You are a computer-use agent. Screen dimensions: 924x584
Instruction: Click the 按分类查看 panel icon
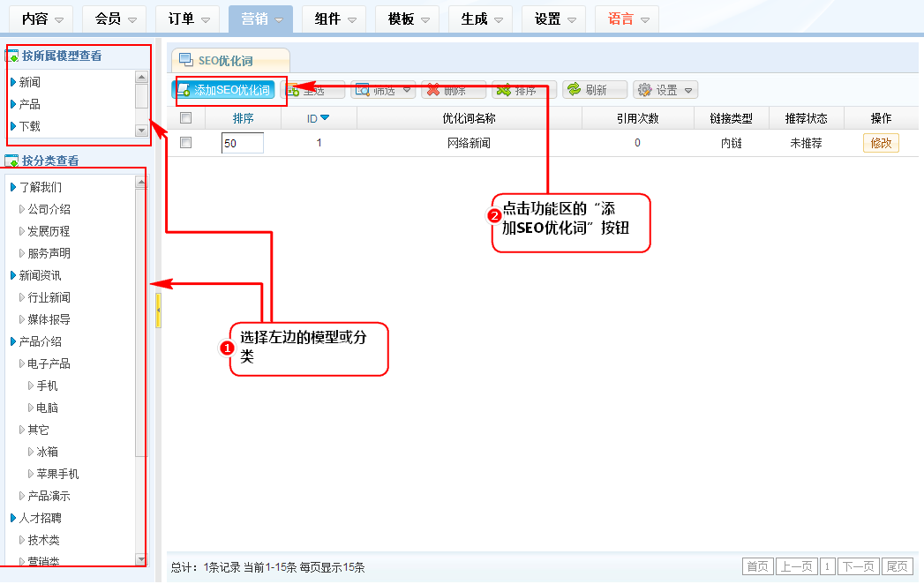[12, 161]
